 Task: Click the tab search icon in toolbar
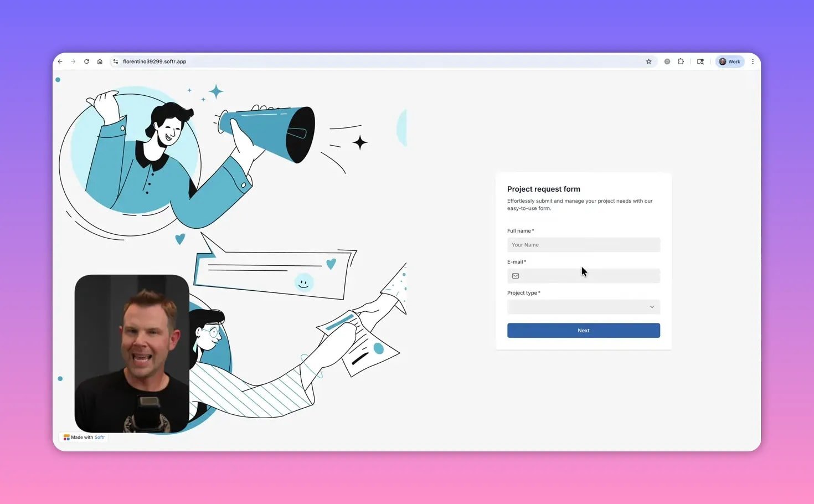click(700, 61)
